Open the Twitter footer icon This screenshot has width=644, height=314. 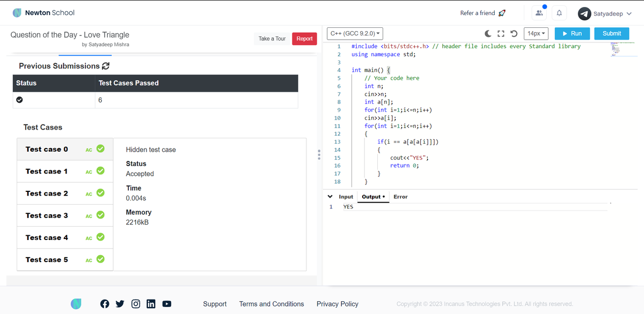pyautogui.click(x=120, y=304)
